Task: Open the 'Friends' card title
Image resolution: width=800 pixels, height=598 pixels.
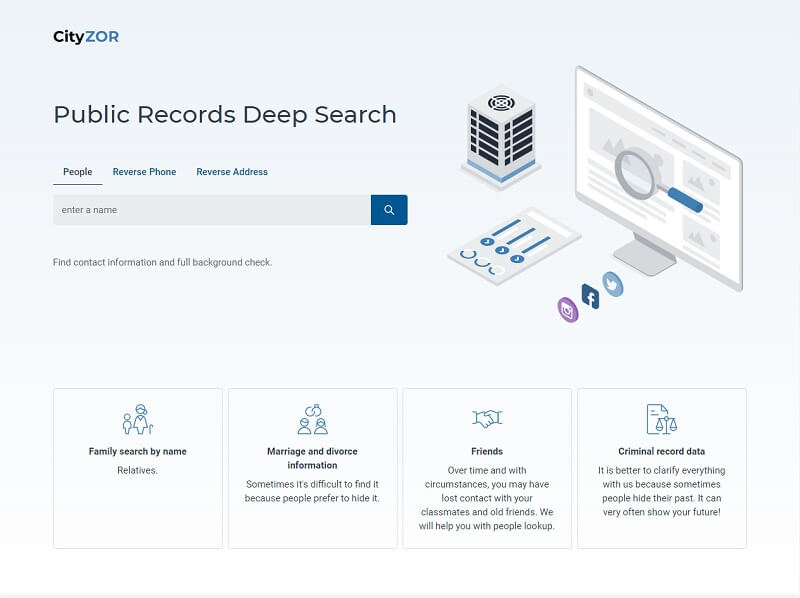Action: [x=487, y=452]
